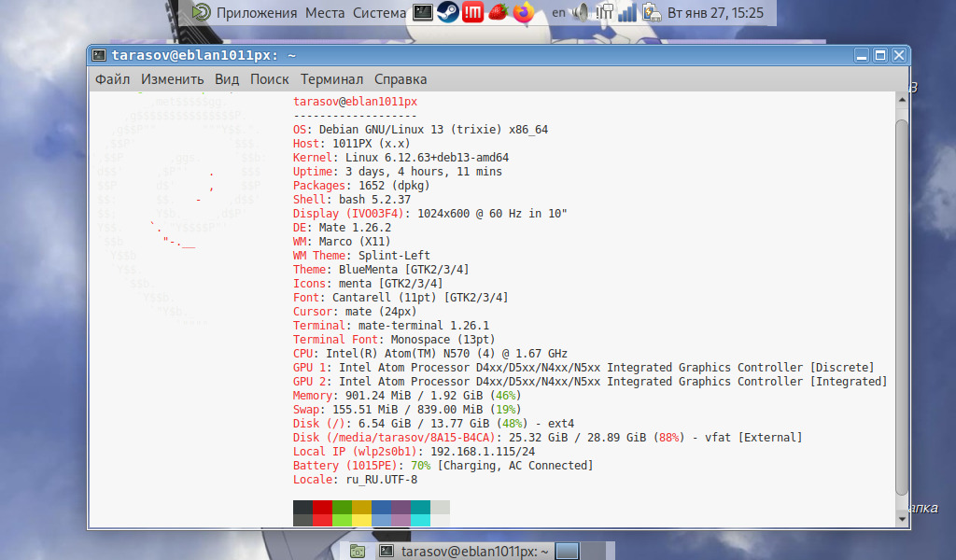This screenshot has width=956, height=560.
Task: Switch the "en" keyboard layout indicator
Action: tap(558, 13)
